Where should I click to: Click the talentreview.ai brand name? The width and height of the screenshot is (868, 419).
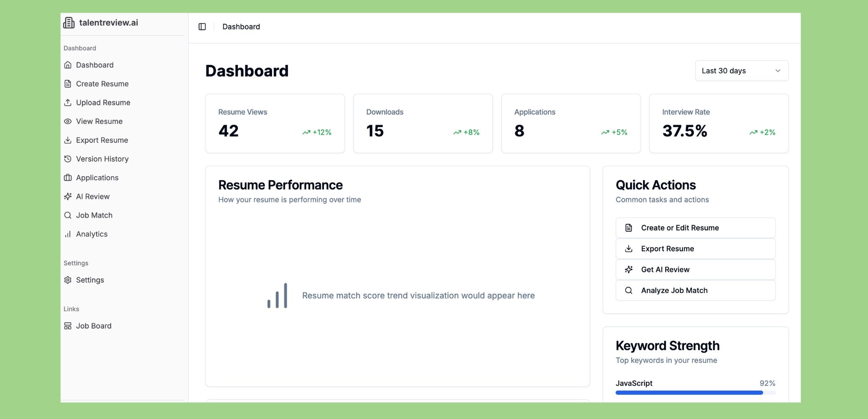[x=108, y=23]
